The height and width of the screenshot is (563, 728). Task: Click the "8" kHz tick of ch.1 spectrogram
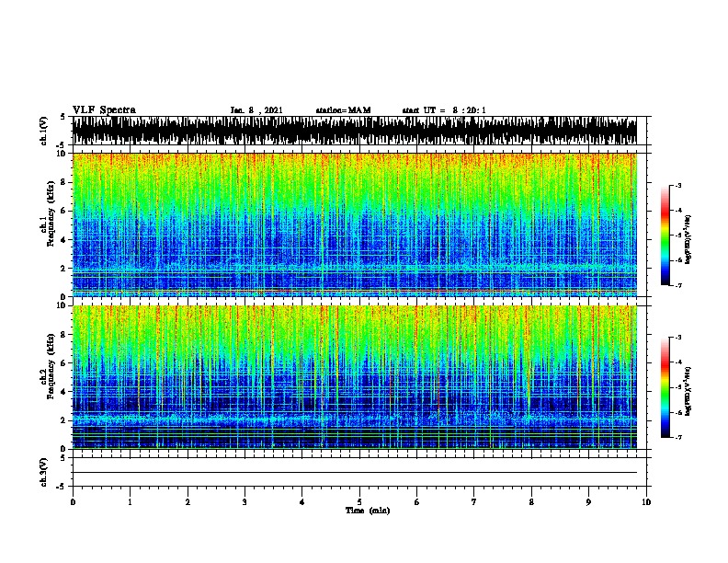click(x=63, y=182)
